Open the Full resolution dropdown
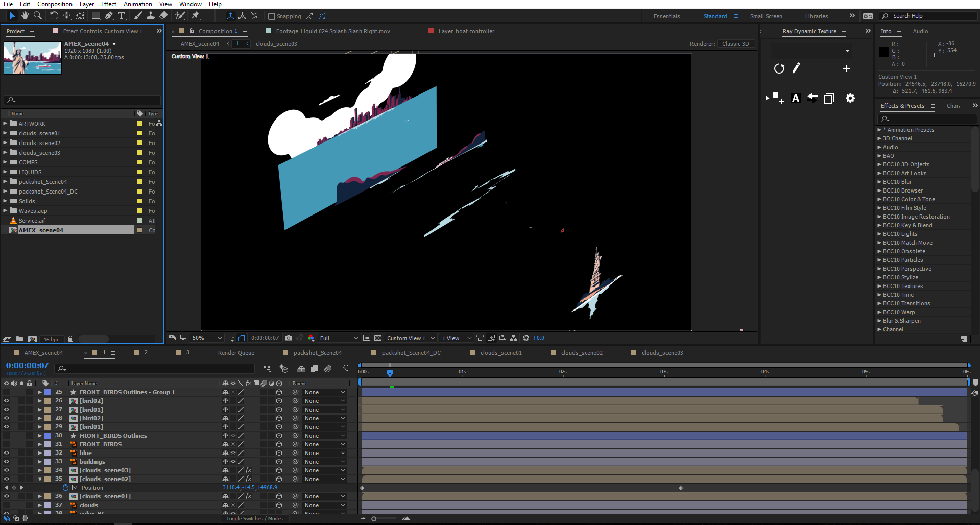The width and height of the screenshot is (980, 525). pyautogui.click(x=339, y=338)
